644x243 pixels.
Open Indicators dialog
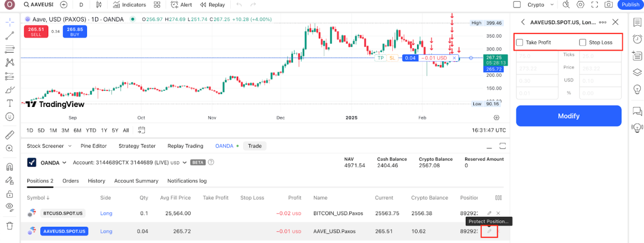pyautogui.click(x=129, y=4)
